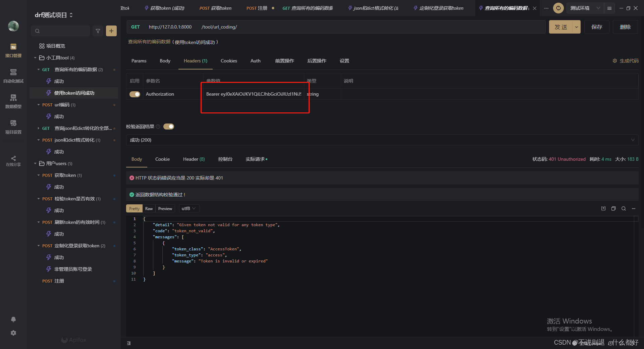Open the 发送 button dropdown arrow
The height and width of the screenshot is (349, 644).
pyautogui.click(x=577, y=27)
